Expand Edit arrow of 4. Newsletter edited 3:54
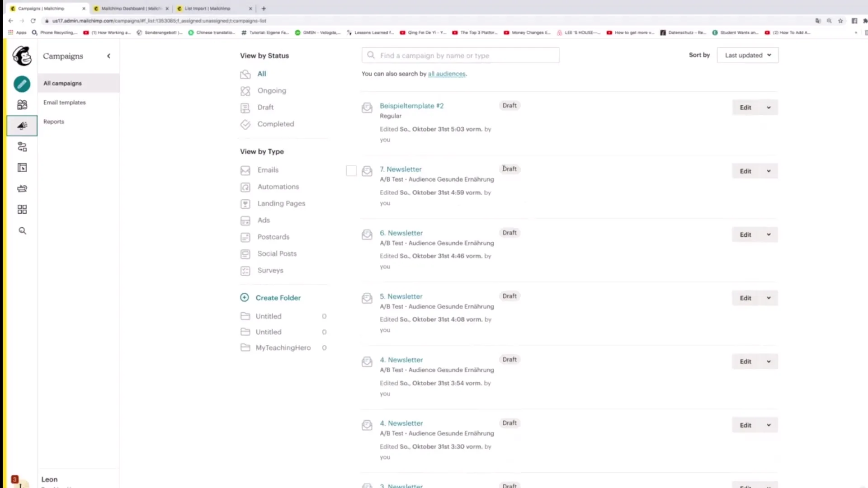Viewport: 868px width, 488px height. 769,361
